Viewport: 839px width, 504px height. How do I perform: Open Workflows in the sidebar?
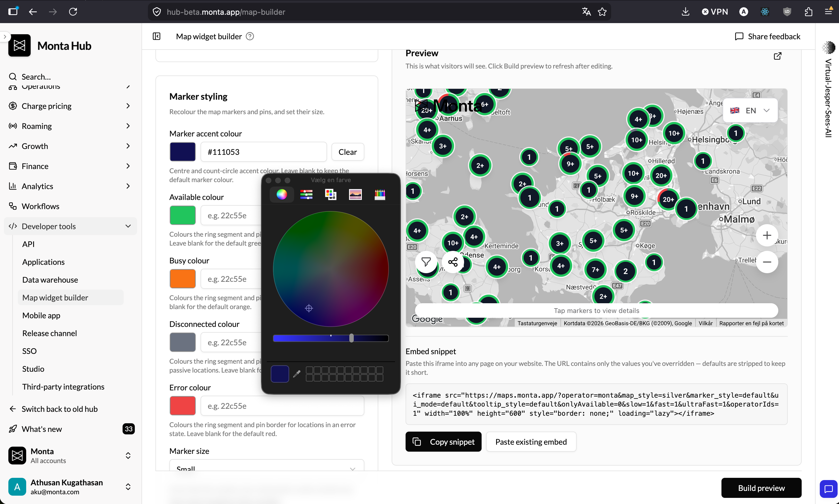coord(70,206)
